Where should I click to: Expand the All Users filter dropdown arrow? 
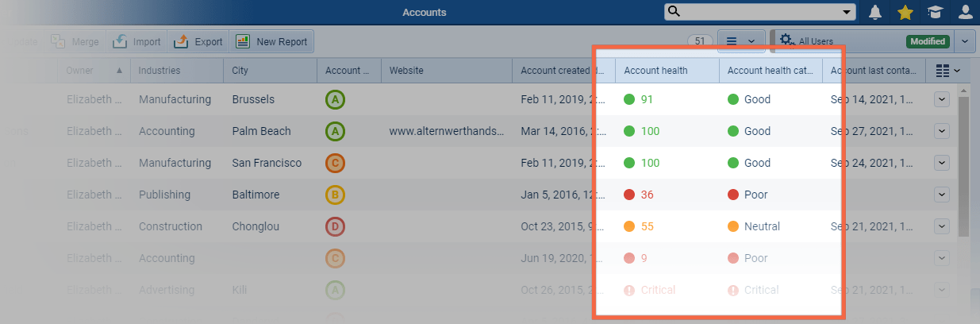[965, 41]
